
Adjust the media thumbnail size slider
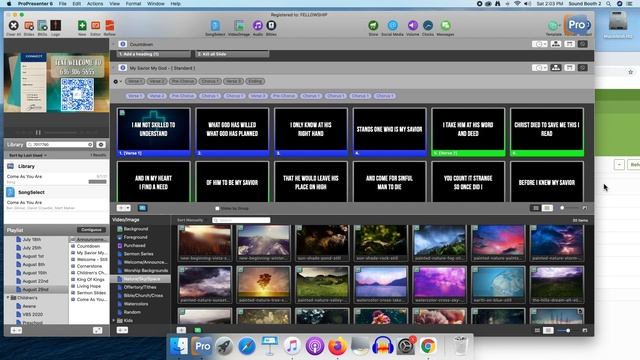click(568, 330)
